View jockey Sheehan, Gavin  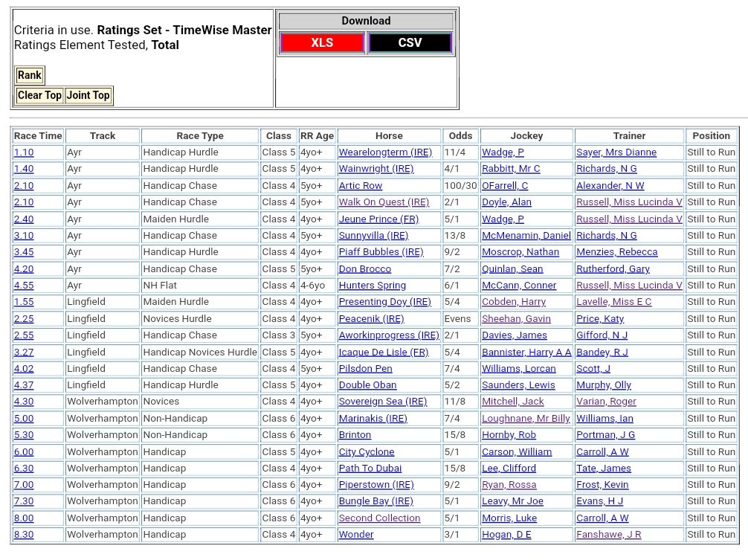[516, 319]
